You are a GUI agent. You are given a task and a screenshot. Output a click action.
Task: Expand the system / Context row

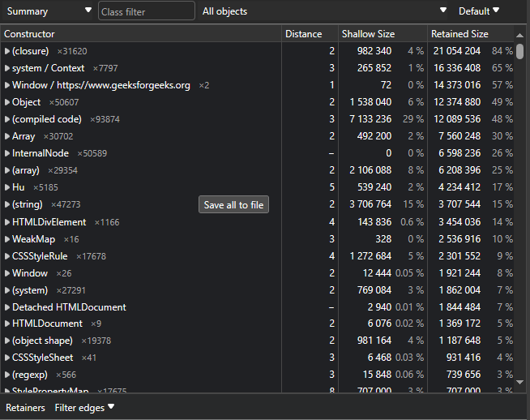point(7,68)
